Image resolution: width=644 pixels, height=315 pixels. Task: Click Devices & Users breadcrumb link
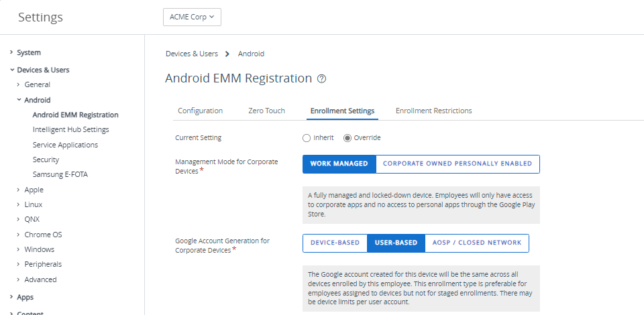(x=192, y=54)
